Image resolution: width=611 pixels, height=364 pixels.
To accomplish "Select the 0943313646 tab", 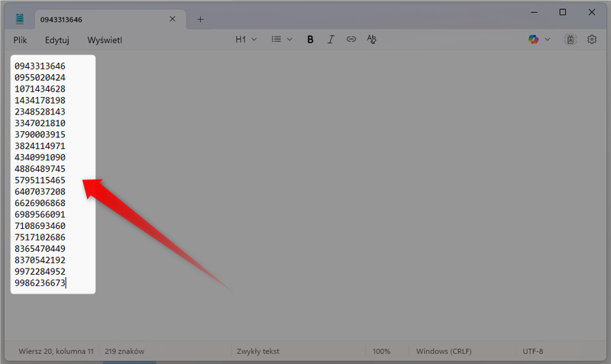I will [x=99, y=19].
